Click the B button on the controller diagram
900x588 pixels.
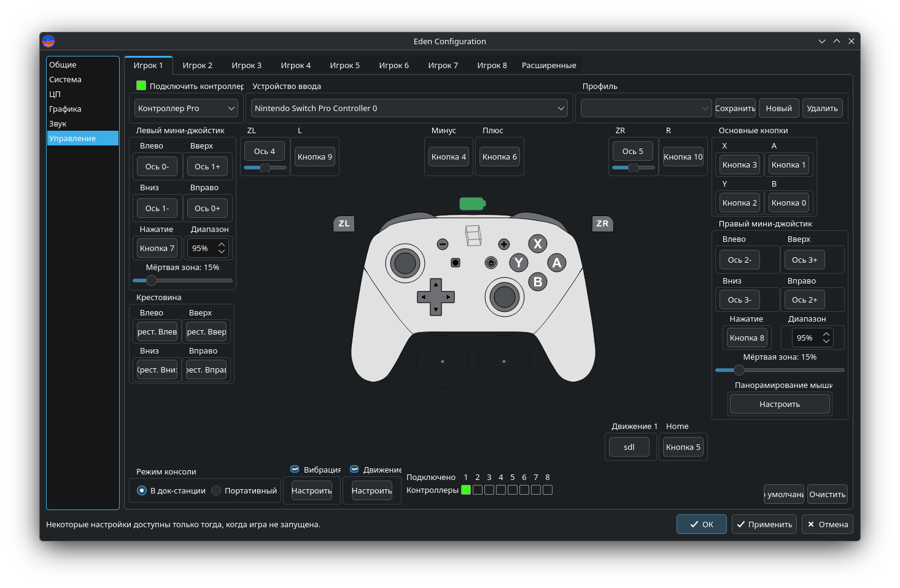coord(538,282)
